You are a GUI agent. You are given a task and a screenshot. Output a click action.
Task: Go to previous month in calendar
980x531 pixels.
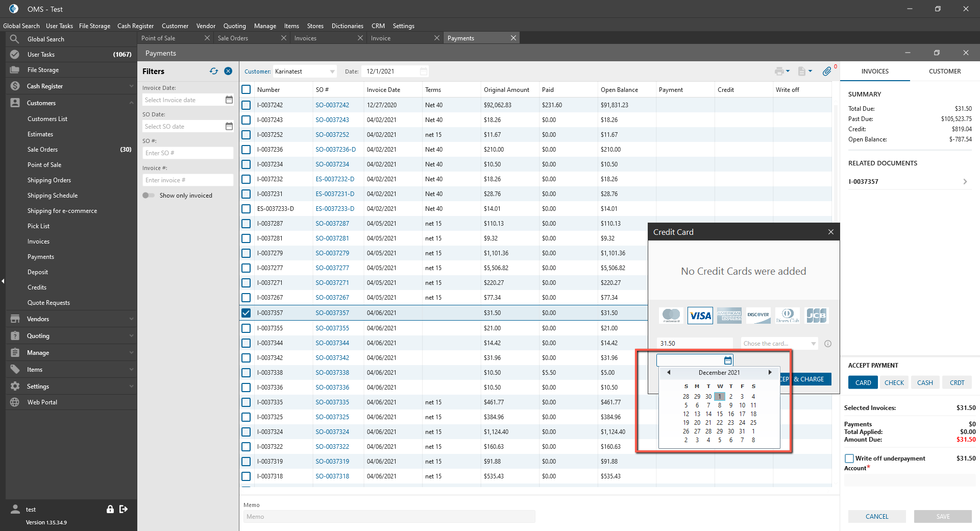point(669,372)
